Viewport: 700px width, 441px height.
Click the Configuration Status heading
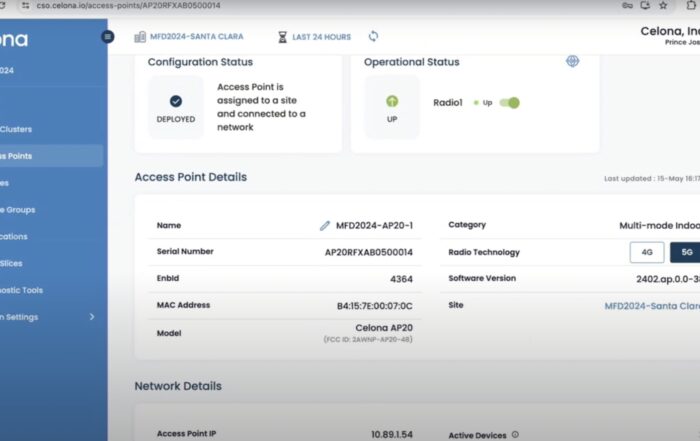point(200,62)
